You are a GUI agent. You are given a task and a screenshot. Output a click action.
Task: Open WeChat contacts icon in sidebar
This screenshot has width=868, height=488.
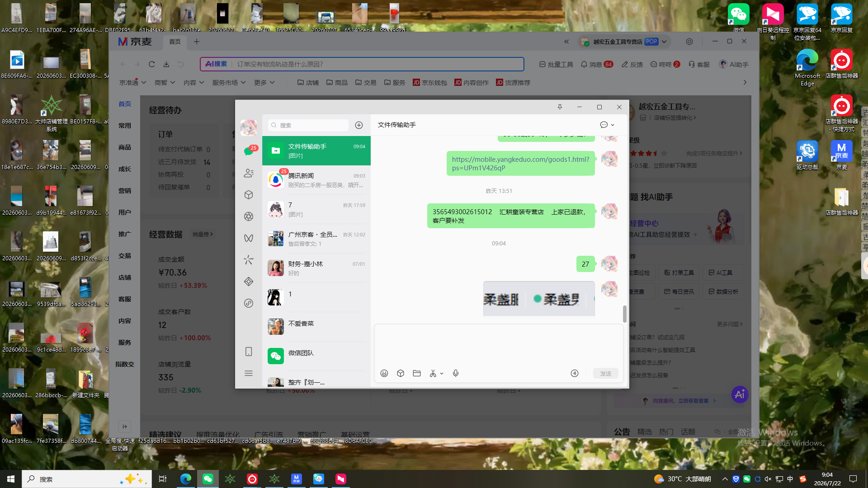tap(249, 173)
